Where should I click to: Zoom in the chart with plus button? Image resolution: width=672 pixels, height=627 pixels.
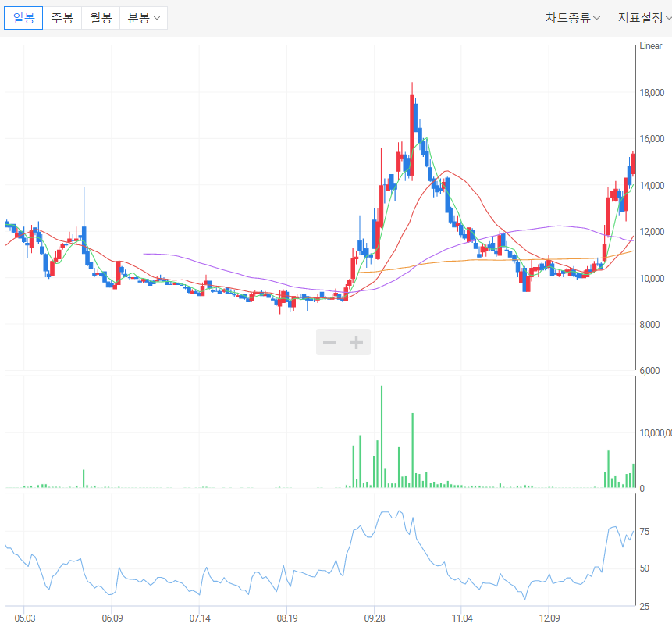[357, 342]
